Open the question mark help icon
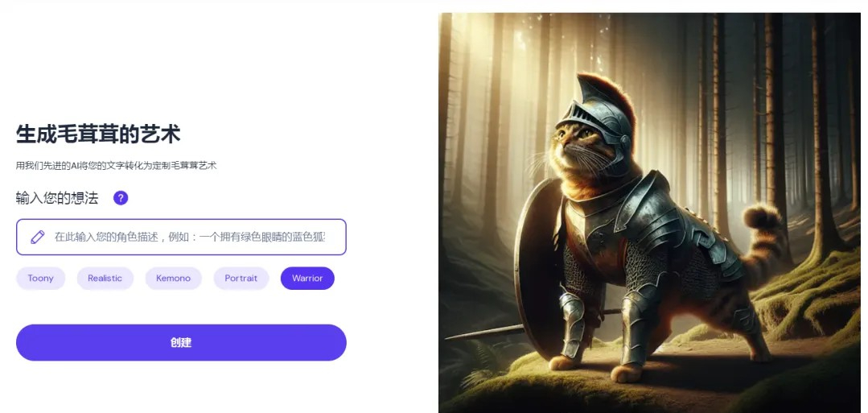 (121, 198)
